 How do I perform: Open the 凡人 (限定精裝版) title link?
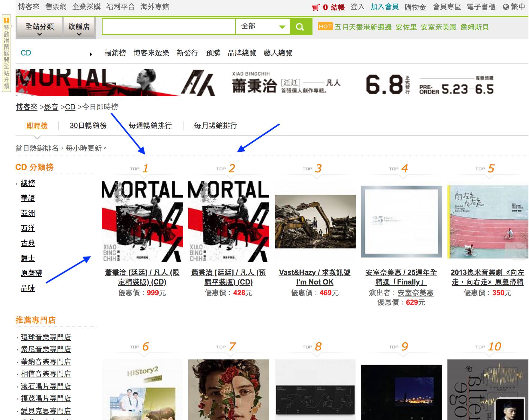click(x=142, y=277)
